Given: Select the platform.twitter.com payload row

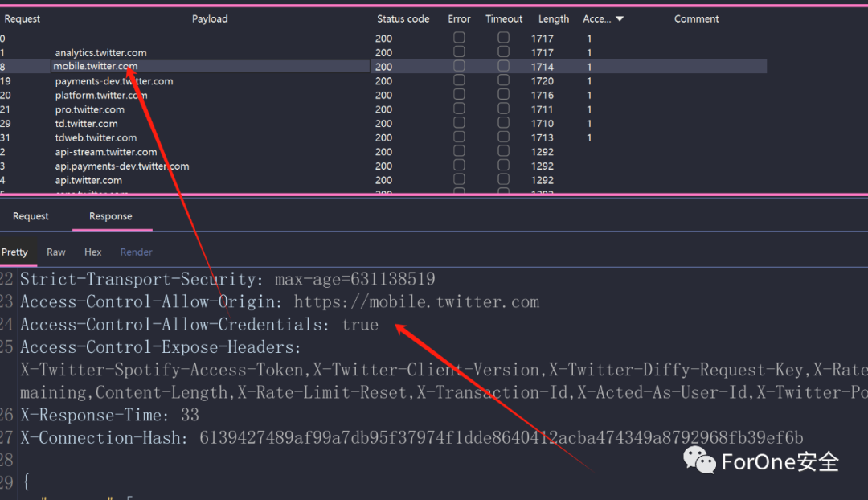Looking at the screenshot, I should click(101, 95).
